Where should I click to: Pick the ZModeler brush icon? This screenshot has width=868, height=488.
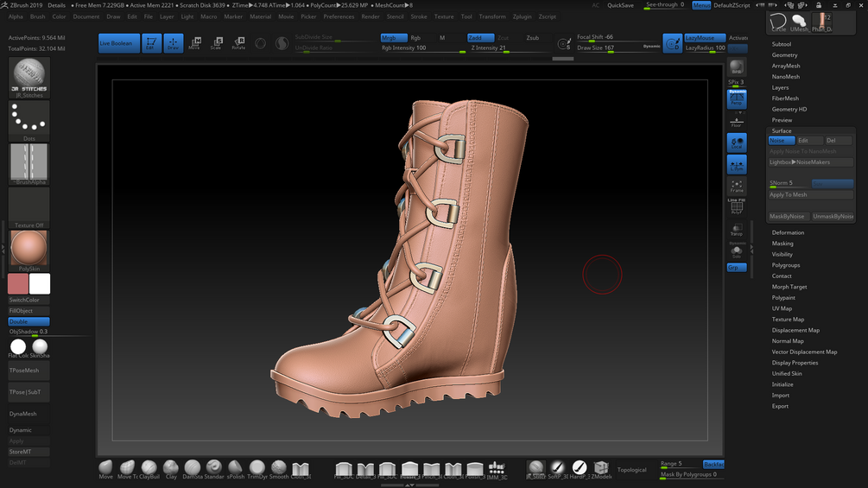601,467
